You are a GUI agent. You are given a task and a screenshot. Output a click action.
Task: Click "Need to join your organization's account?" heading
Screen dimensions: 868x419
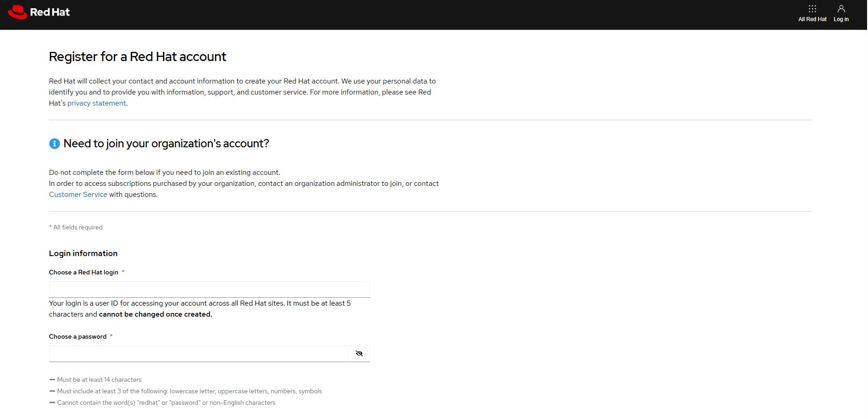tap(166, 144)
